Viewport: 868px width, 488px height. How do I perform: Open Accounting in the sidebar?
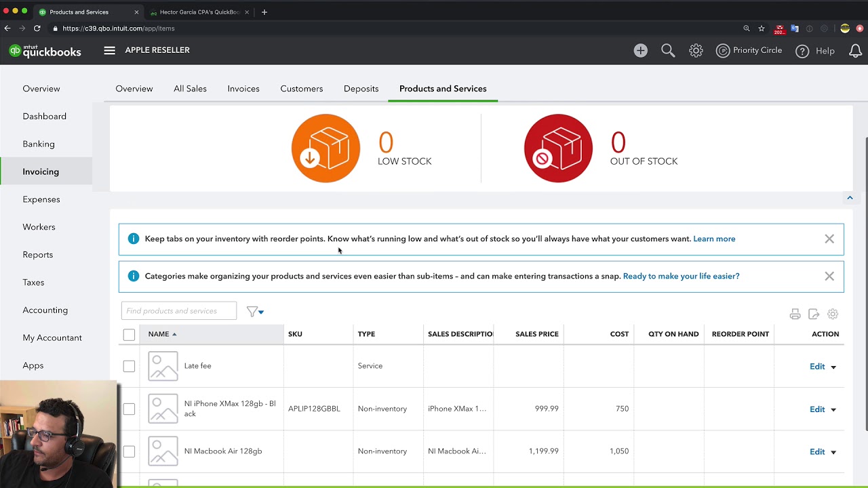[x=45, y=310]
